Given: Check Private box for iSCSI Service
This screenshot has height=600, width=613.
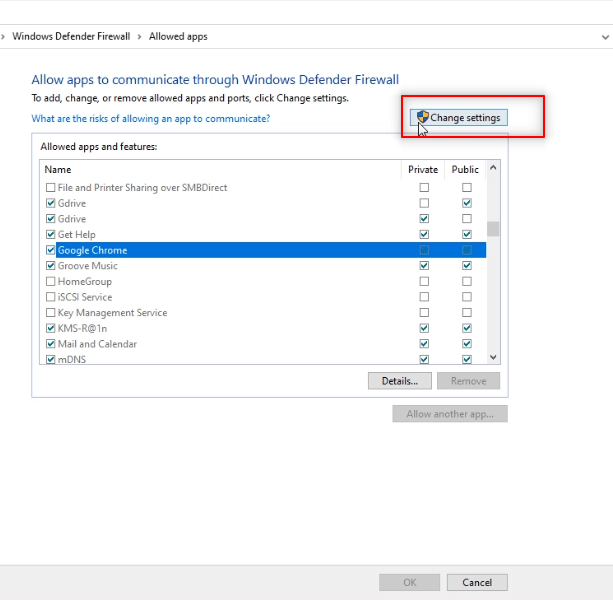Looking at the screenshot, I should coord(424,297).
